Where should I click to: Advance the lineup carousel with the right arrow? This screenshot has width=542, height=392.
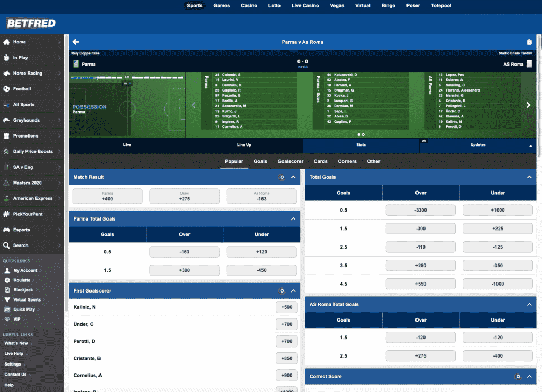[x=528, y=105]
